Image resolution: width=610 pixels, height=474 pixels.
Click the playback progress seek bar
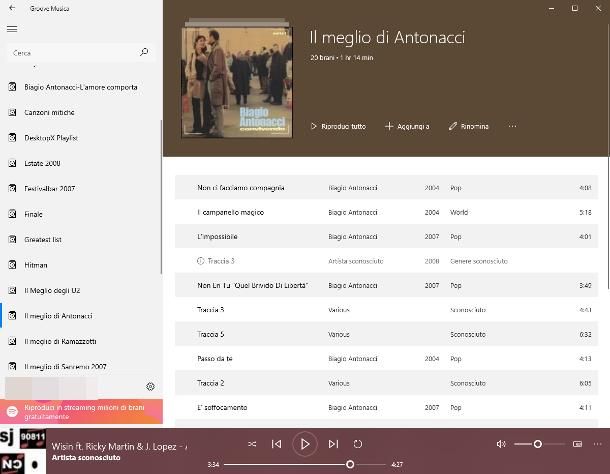(305, 464)
